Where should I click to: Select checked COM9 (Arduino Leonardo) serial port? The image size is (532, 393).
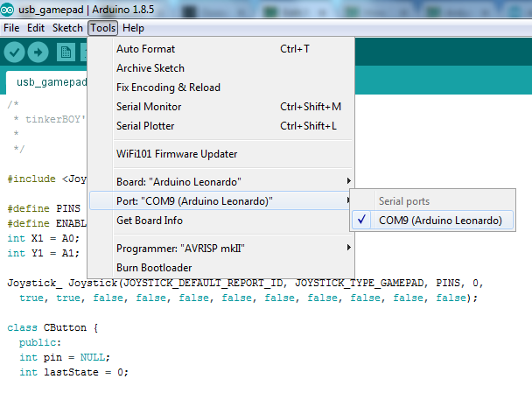click(432, 221)
